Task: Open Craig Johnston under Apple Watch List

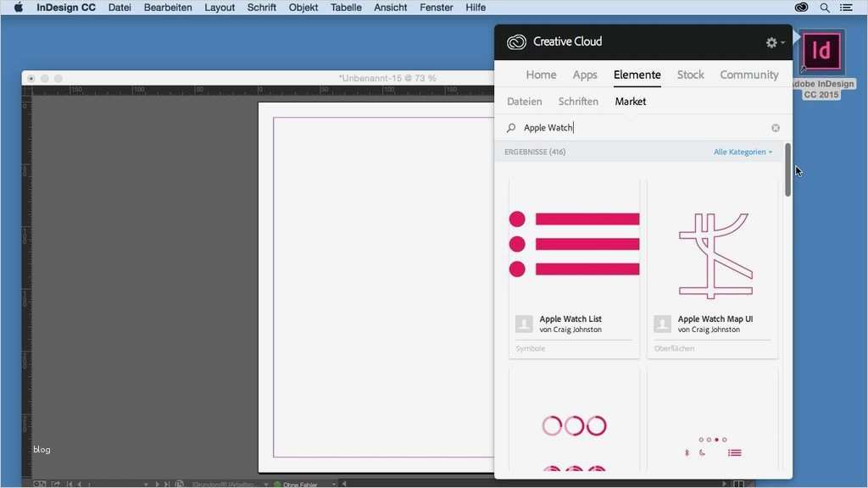Action: pos(570,330)
